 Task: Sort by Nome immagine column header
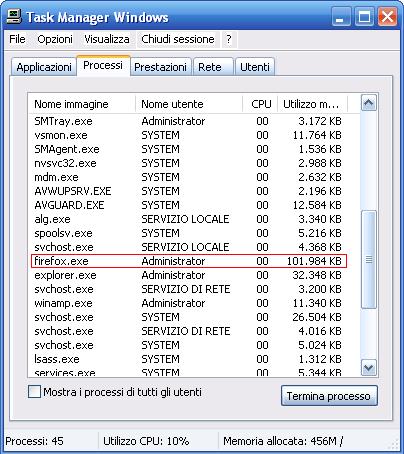click(x=82, y=104)
